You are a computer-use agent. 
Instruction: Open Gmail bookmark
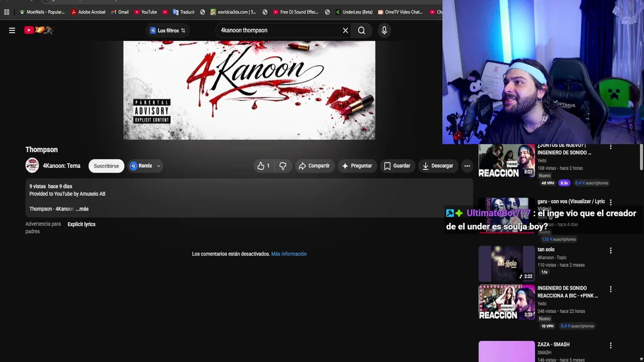(x=120, y=12)
